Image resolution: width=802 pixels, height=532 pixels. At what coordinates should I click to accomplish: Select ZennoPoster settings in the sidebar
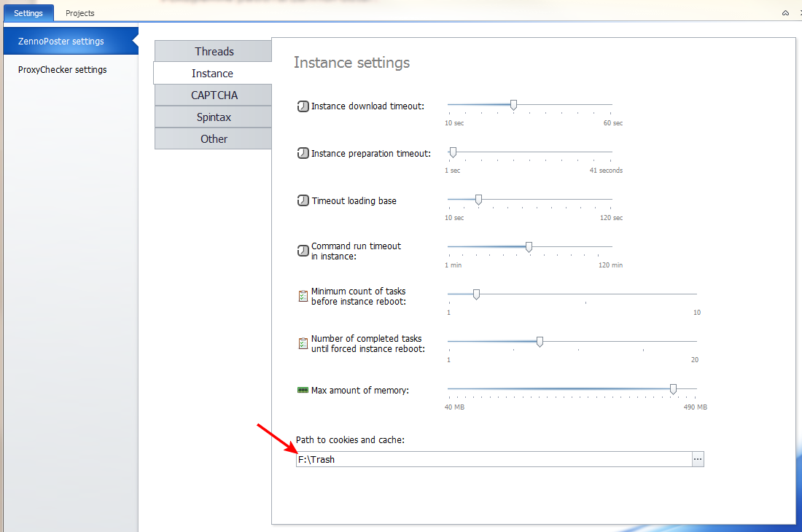click(x=71, y=41)
